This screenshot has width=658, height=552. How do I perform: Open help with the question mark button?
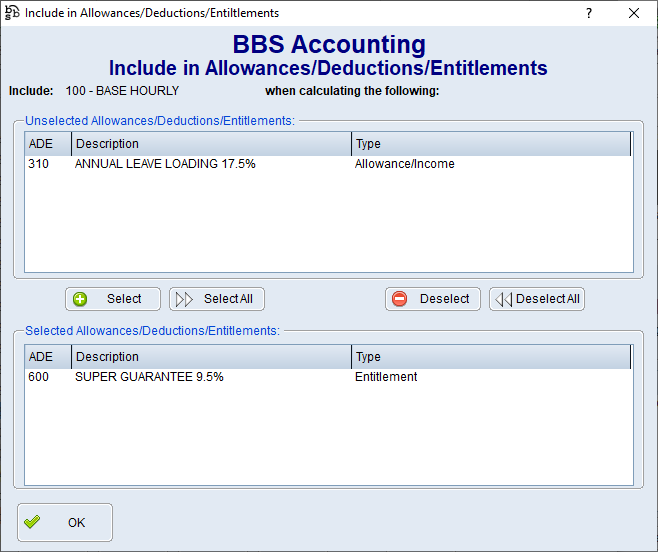(588, 13)
